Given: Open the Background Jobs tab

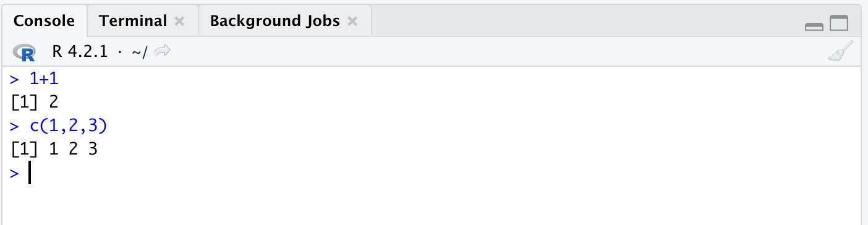Looking at the screenshot, I should click(275, 21).
